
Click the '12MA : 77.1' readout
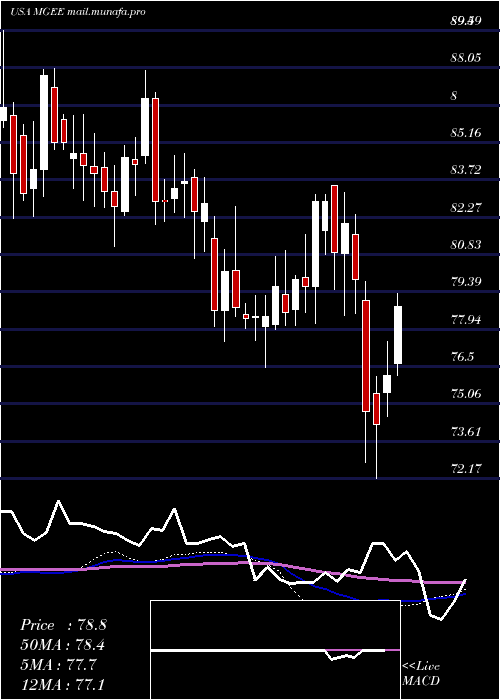[64, 684]
